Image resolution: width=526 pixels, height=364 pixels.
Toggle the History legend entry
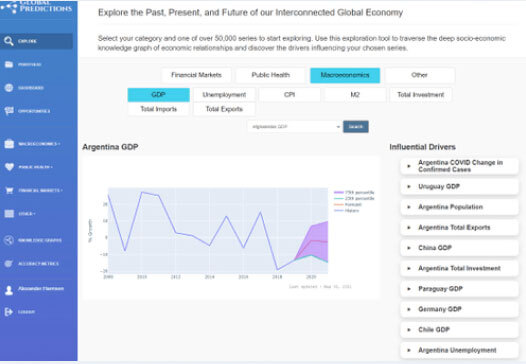[x=347, y=211]
